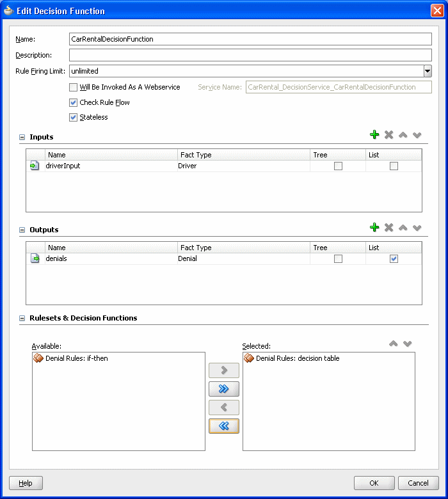Select denials name cell
Viewport: 448px width, 499px height.
pyautogui.click(x=111, y=258)
